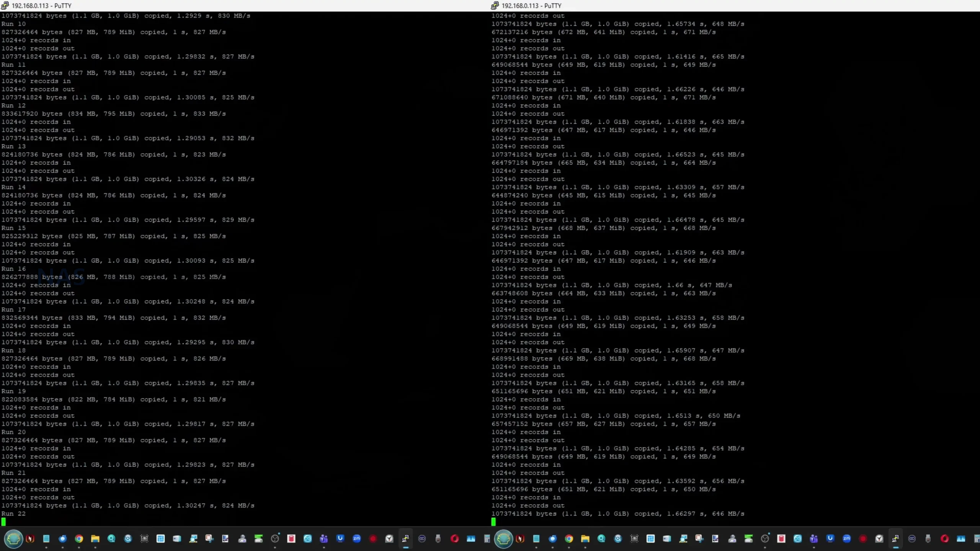
Task: Click the Start orb on the left monitor's taskbar
Action: click(13, 539)
